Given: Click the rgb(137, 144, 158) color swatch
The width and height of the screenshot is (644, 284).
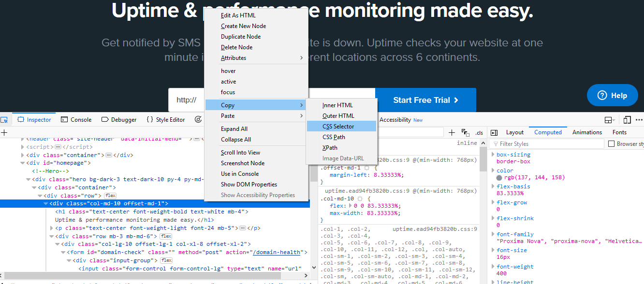Looking at the screenshot, I should click(x=498, y=178).
